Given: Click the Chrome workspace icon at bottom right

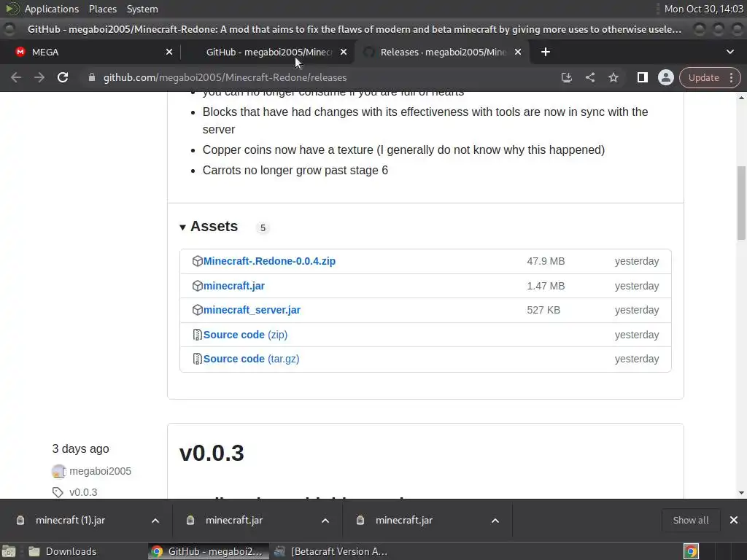Looking at the screenshot, I should (x=691, y=551).
